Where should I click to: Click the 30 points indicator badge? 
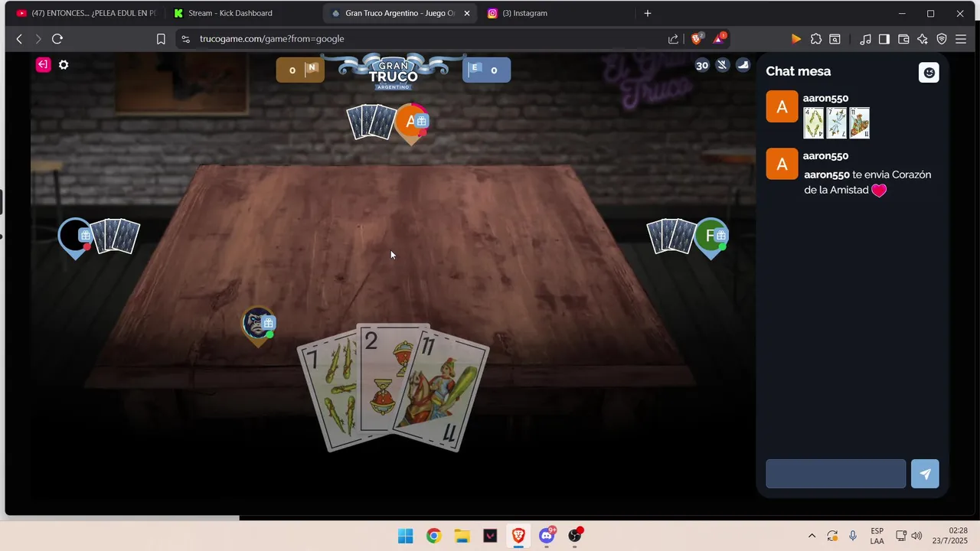[702, 65]
